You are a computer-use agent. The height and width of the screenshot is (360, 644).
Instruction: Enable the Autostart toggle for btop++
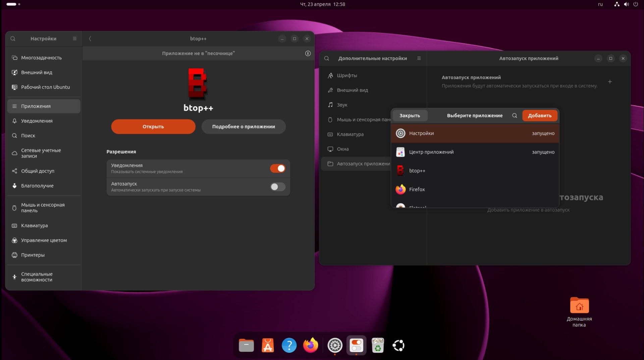[277, 187]
